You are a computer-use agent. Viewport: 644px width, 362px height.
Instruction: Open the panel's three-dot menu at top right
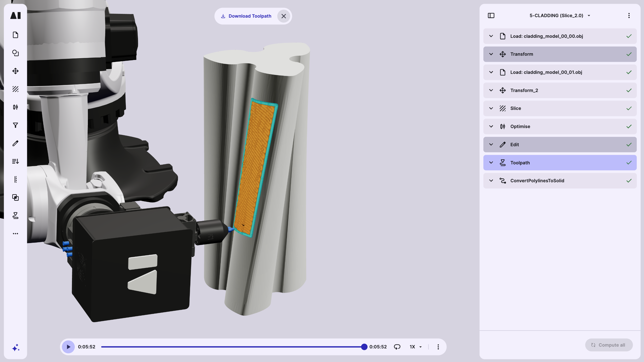629,15
